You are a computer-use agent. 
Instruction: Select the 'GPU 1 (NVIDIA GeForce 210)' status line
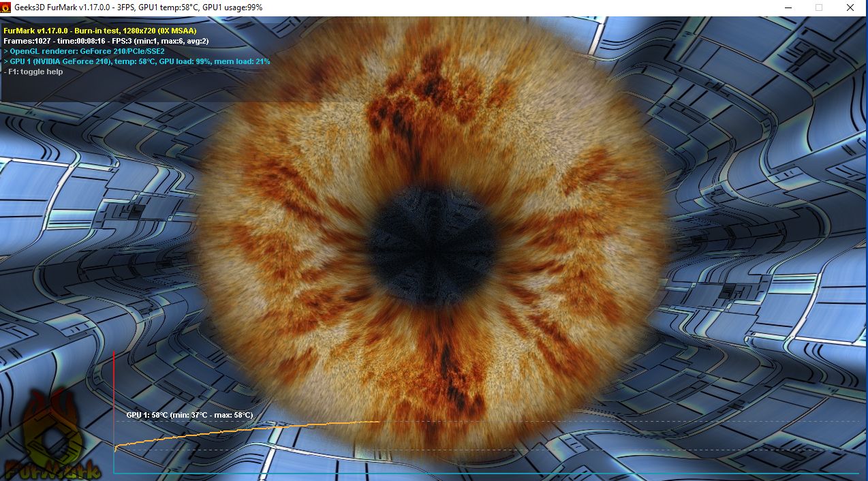coord(136,61)
